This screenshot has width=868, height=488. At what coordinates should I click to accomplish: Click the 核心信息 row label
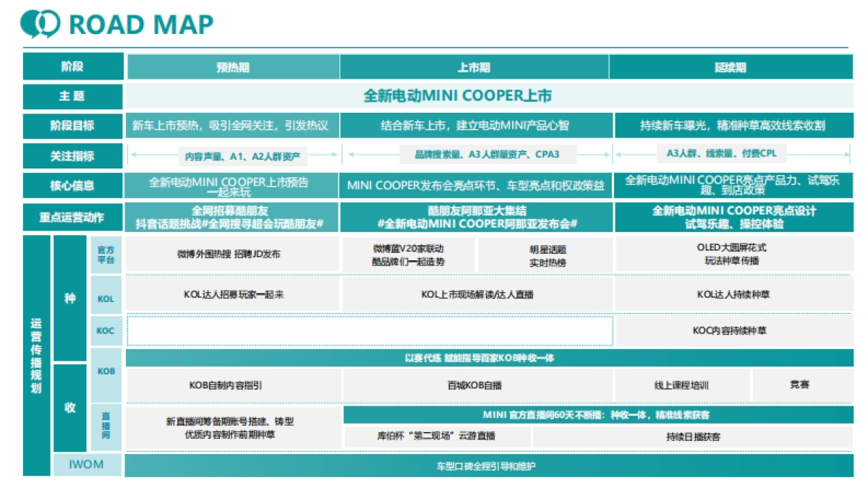(x=72, y=184)
